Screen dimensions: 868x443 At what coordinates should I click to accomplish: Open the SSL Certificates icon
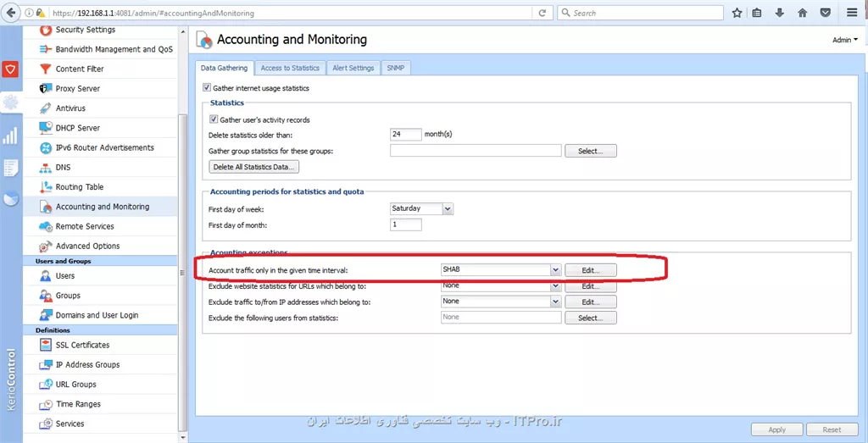coord(46,345)
